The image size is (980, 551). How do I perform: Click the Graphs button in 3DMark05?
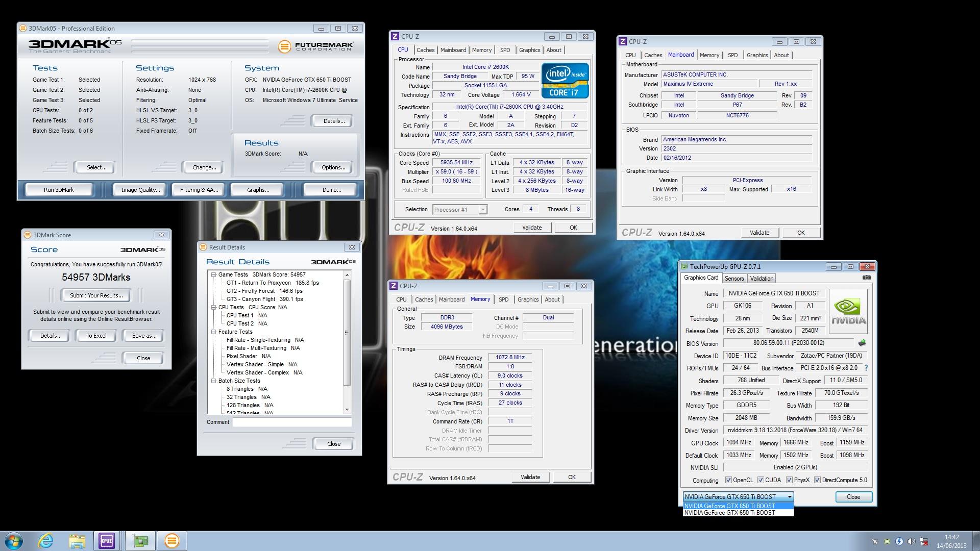click(258, 190)
